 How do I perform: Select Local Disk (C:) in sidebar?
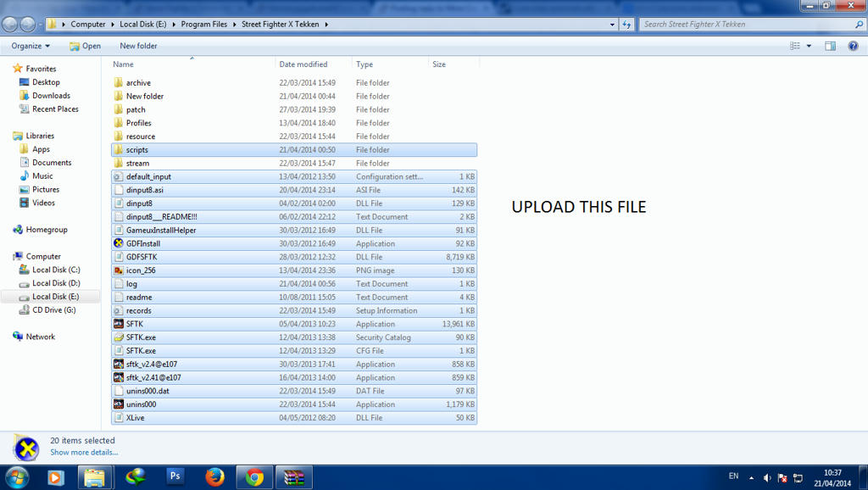click(x=56, y=270)
